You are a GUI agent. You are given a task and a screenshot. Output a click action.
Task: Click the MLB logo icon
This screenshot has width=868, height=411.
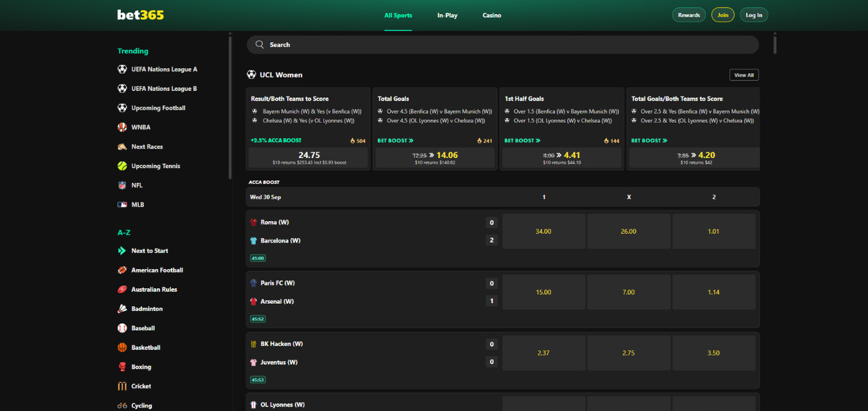click(122, 204)
